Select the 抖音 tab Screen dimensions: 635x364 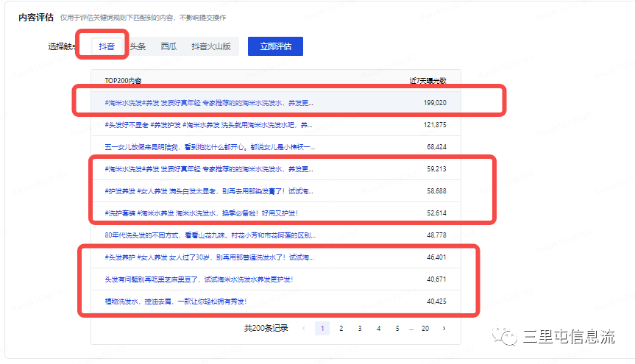pyautogui.click(x=107, y=46)
